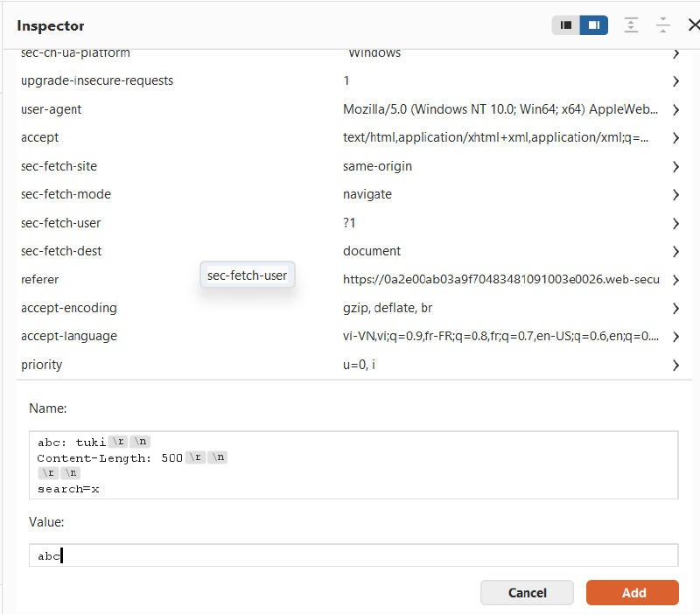
Task: Click the u=0, i priority value
Action: (x=359, y=365)
